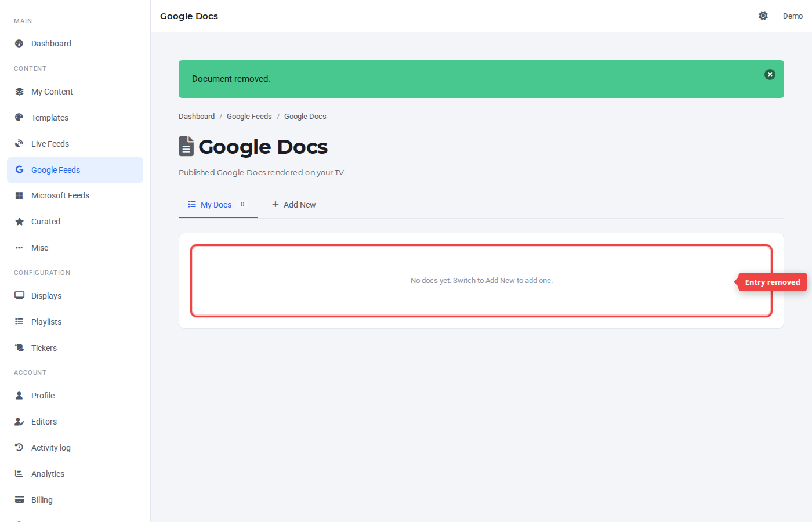Open Billing page
This screenshot has width=812, height=522.
pos(75,500)
